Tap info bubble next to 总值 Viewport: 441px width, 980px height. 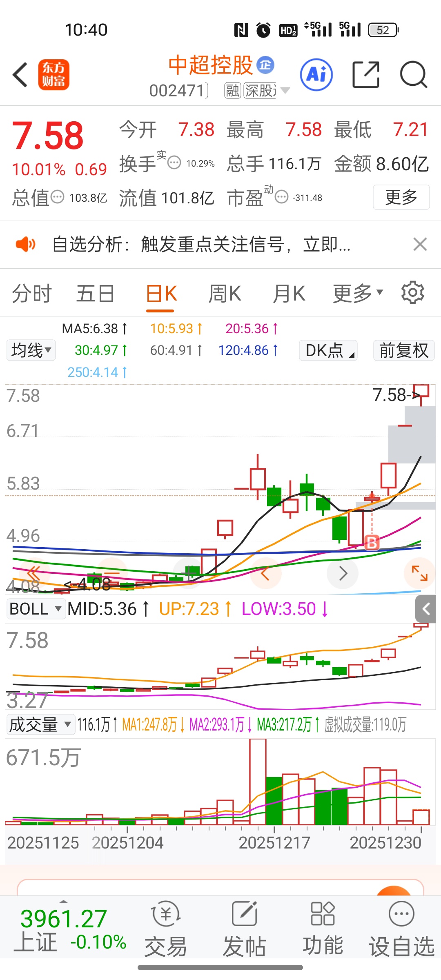click(x=57, y=197)
